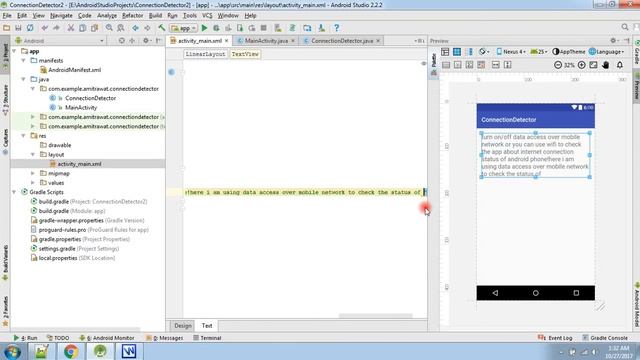Open the Nexus 4 device dropdown

coord(511,52)
